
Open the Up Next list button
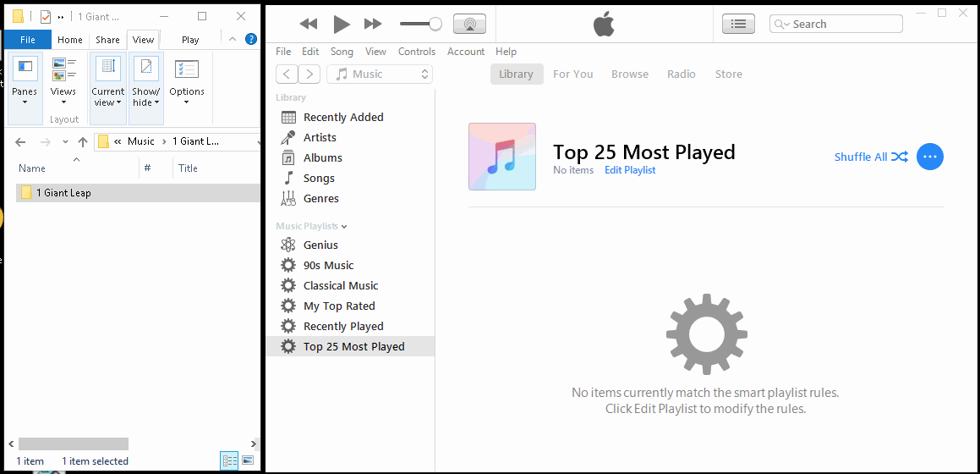click(739, 24)
